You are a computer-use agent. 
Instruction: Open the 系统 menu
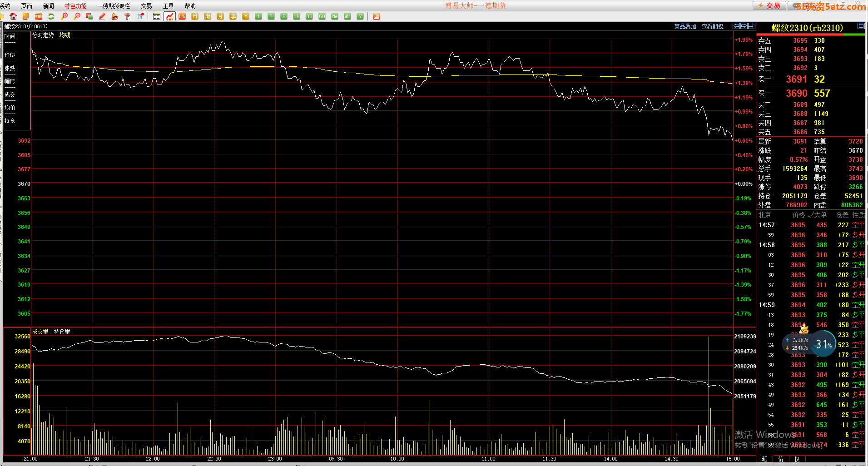pyautogui.click(x=5, y=6)
